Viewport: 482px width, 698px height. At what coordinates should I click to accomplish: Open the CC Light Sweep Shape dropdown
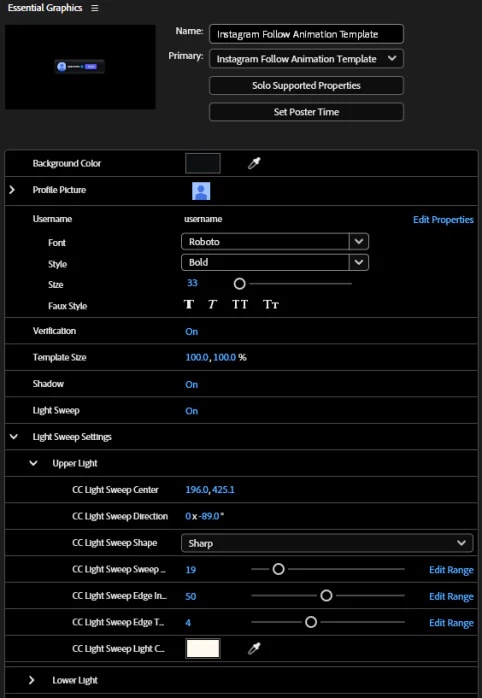tap(327, 543)
